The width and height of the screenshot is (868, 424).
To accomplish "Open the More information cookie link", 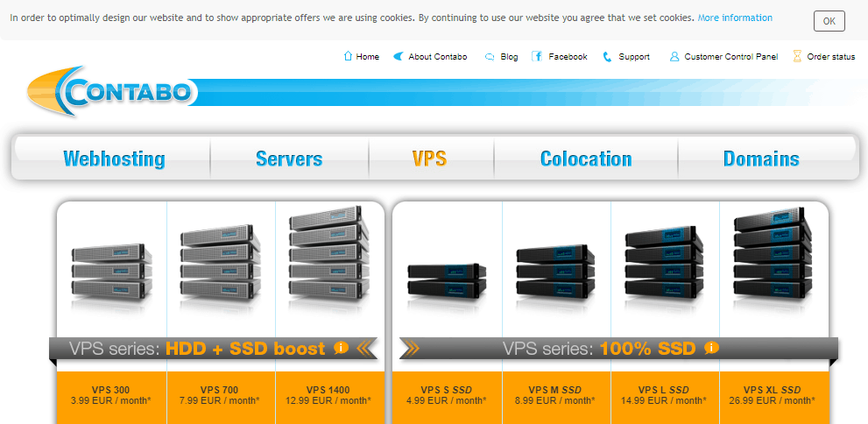I will coord(735,18).
